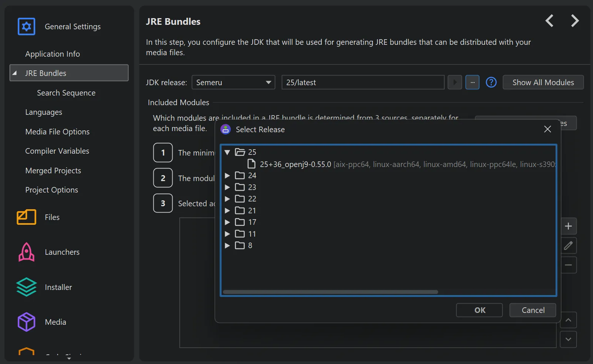This screenshot has width=593, height=364.
Task: Click the forward navigation chevron at top right
Action: (574, 21)
